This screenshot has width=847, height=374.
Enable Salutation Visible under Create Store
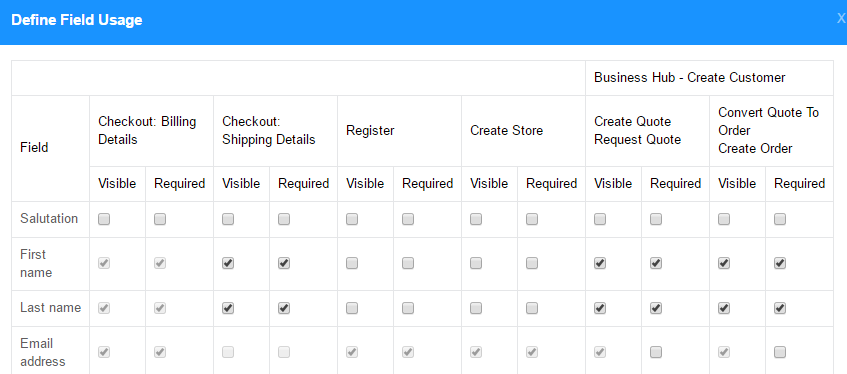476,219
